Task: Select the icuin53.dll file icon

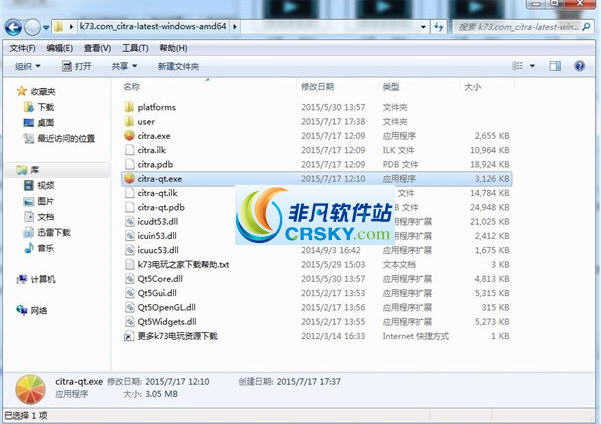Action: pos(130,236)
